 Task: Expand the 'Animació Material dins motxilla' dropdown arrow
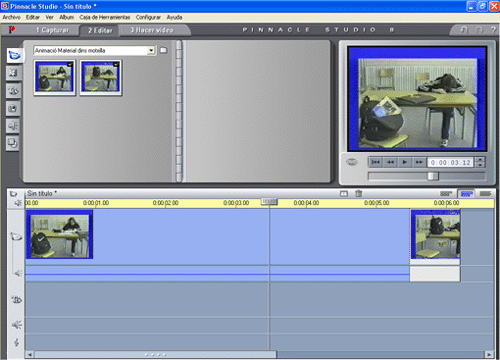point(151,51)
